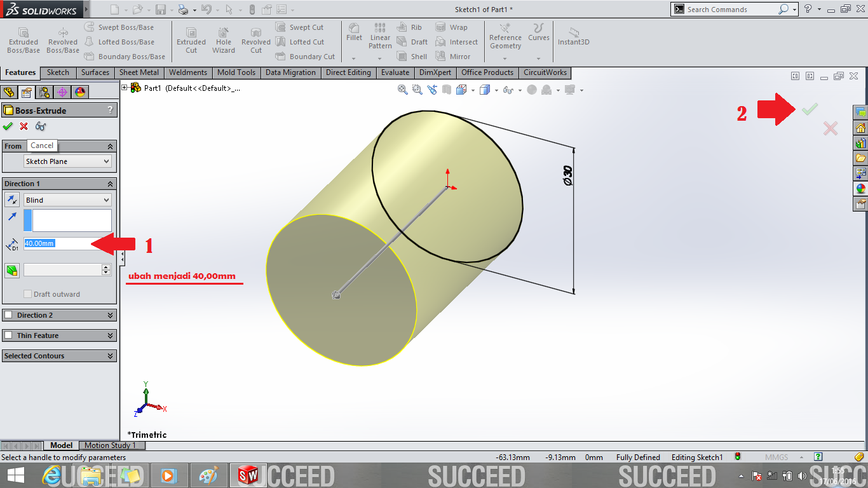This screenshot has height=488, width=868.
Task: Open the Motion Study 1 tab
Action: [112, 445]
